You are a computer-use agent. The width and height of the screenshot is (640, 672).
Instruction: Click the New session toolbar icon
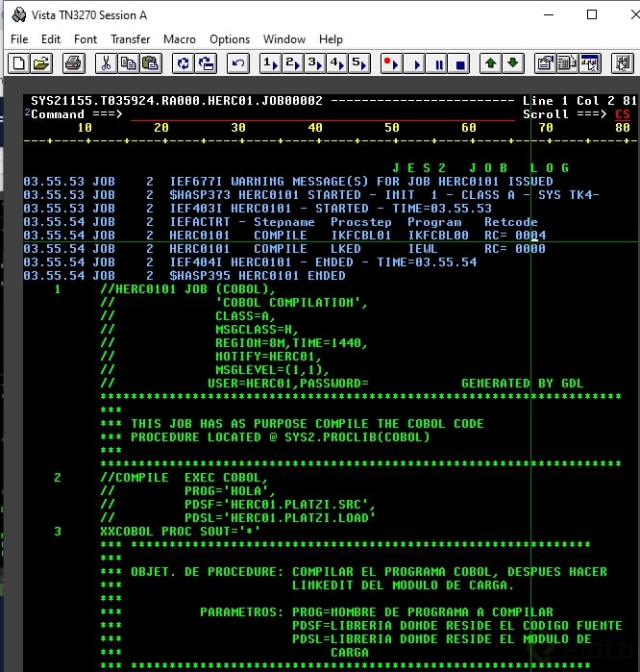(19, 63)
